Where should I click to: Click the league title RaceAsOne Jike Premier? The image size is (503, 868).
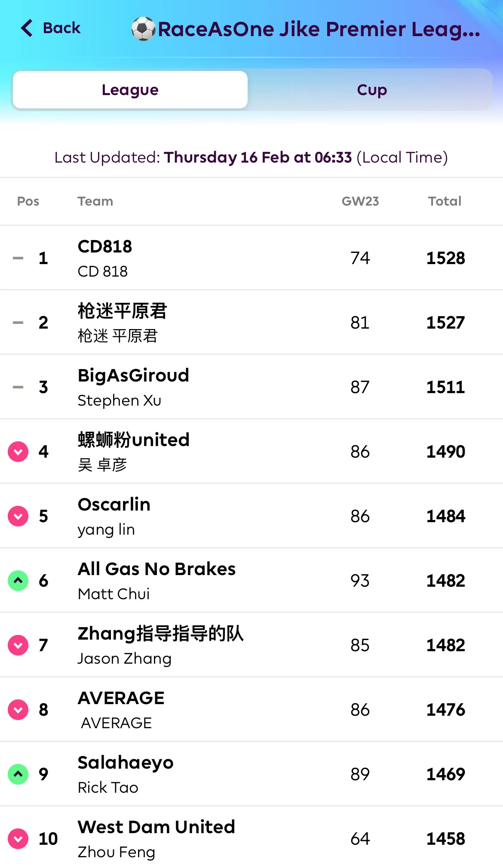click(319, 29)
